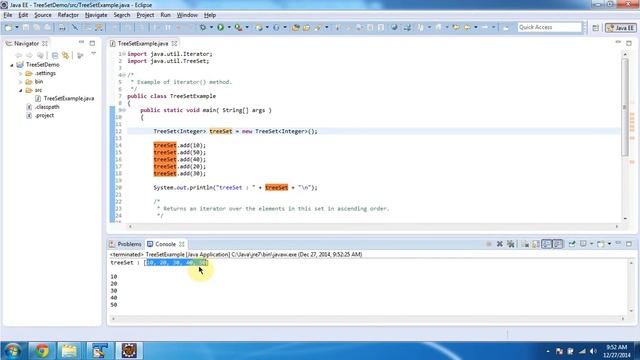Click the volume icon in system tray
Image resolution: width=640 pixels, height=360 pixels.
pyautogui.click(x=593, y=351)
